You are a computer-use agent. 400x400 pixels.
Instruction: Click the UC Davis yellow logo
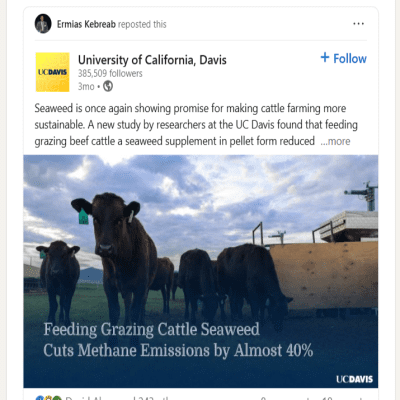[x=53, y=72]
